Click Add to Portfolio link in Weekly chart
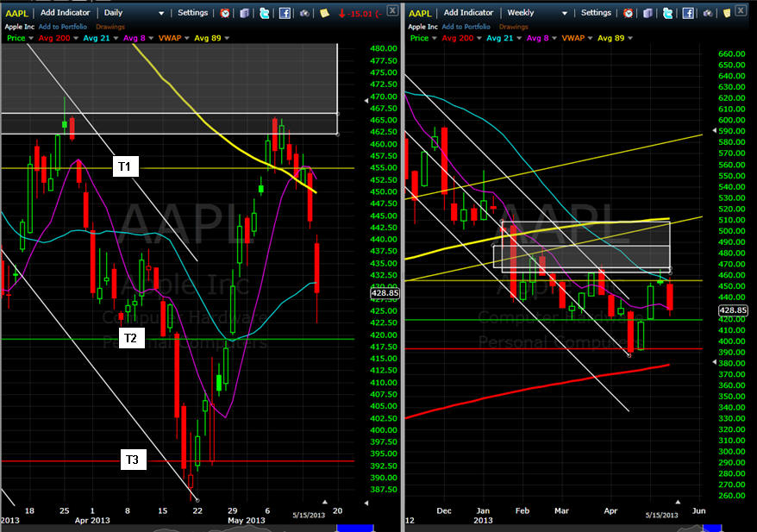The image size is (757, 532). (x=466, y=27)
